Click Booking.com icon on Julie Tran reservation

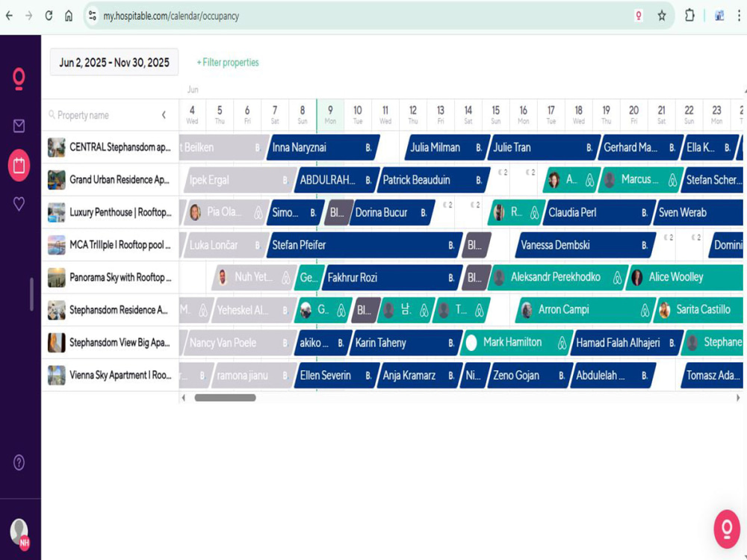(589, 148)
